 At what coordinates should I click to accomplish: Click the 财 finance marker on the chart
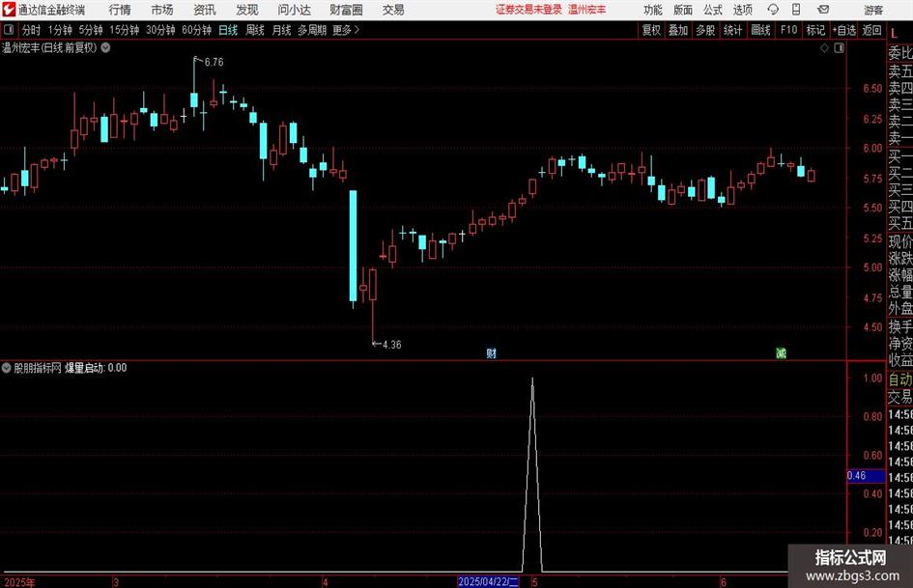coord(492,352)
